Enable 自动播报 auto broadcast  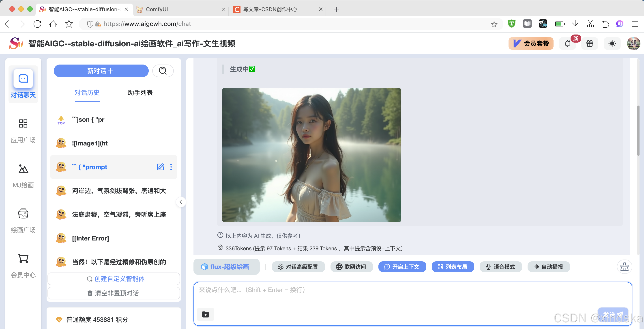coord(549,267)
